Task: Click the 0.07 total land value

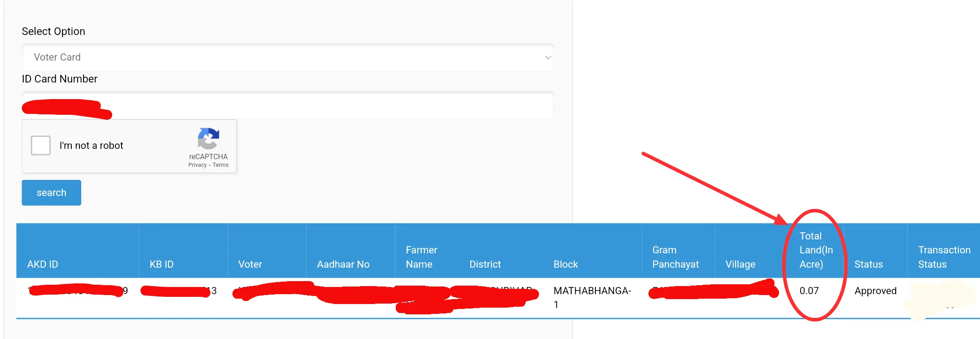Action: coord(809,291)
